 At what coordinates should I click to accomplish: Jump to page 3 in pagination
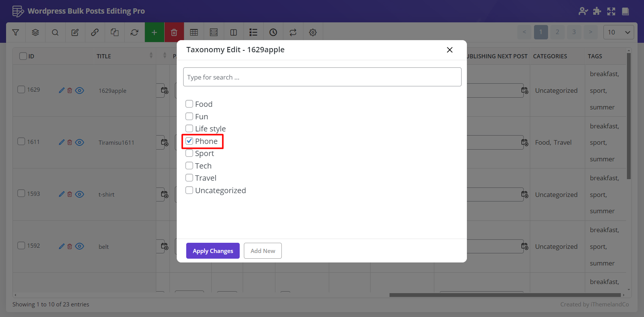pyautogui.click(x=574, y=32)
